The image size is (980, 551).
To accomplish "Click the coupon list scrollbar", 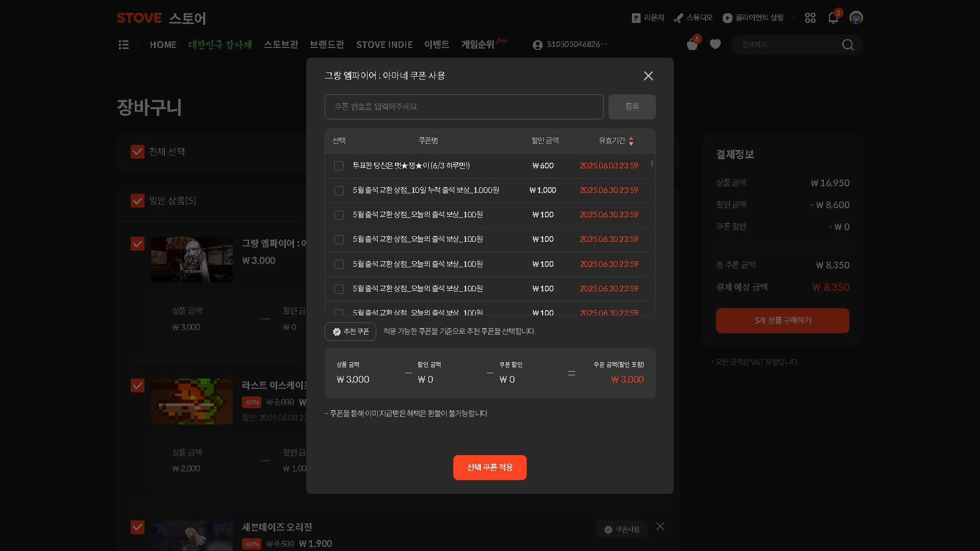I will [652, 163].
